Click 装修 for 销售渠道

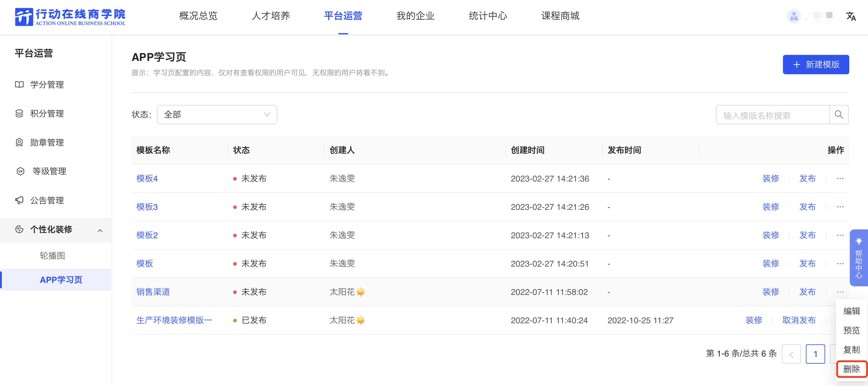[x=771, y=292]
